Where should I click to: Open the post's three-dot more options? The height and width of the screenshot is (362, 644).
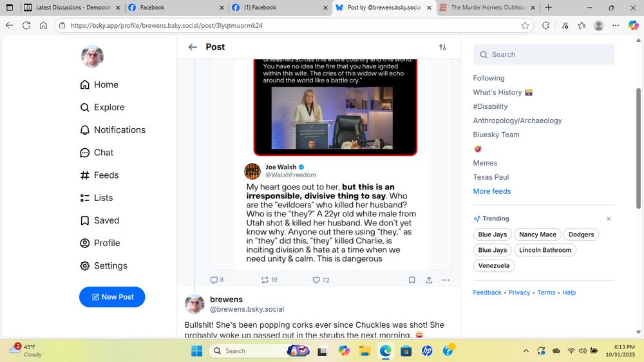[x=446, y=280]
